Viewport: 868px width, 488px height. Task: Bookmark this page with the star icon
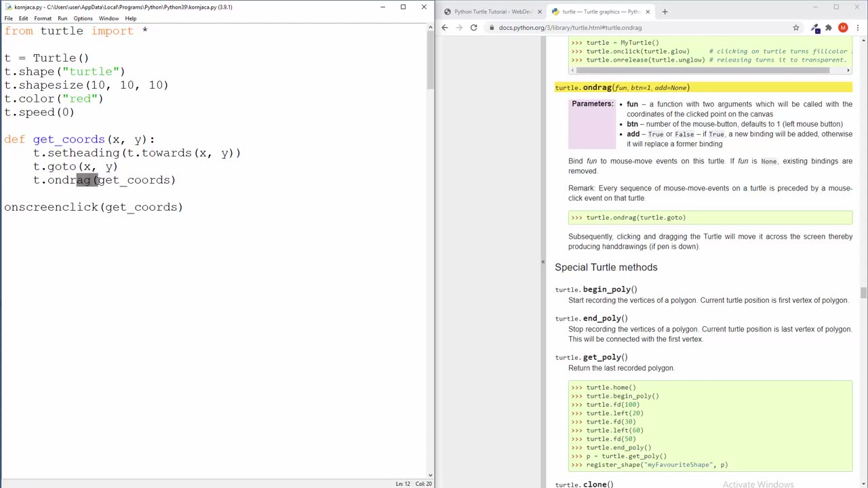tap(796, 28)
